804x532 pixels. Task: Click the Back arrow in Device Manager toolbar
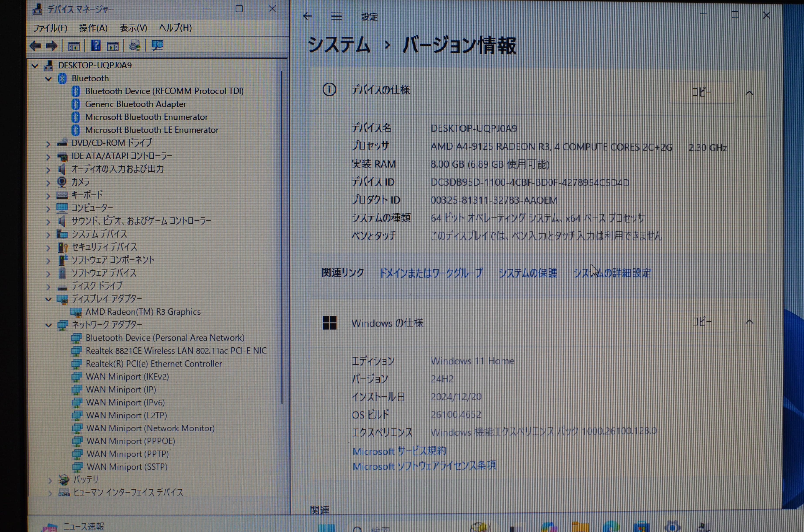click(x=35, y=46)
